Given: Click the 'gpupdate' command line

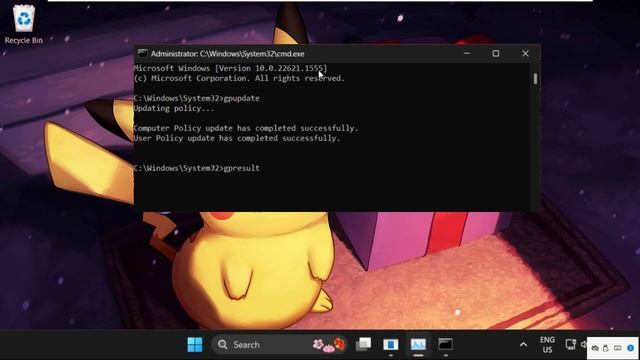Looking at the screenshot, I should click(x=196, y=98).
